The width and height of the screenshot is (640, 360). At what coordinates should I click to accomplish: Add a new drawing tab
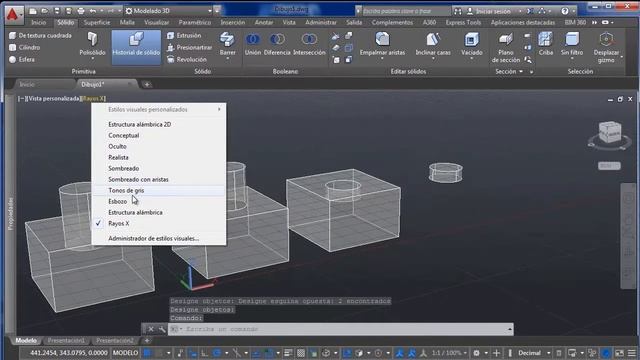[147, 84]
